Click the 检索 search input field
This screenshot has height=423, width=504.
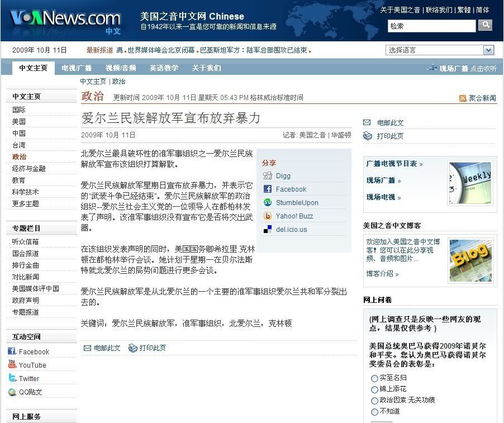click(x=431, y=26)
